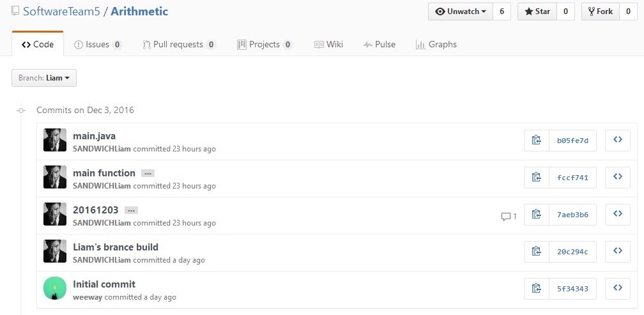Open the Pull requests tab
Viewport: 644px width, 315px height.
(179, 44)
